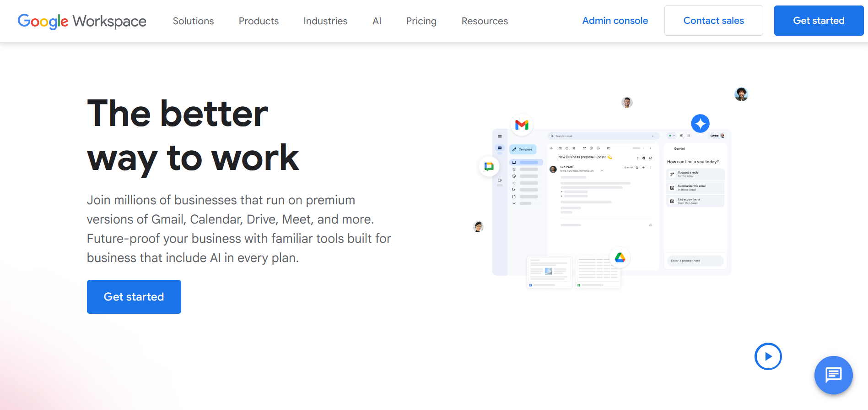
Task: Play the hero animation video
Action: (x=768, y=356)
